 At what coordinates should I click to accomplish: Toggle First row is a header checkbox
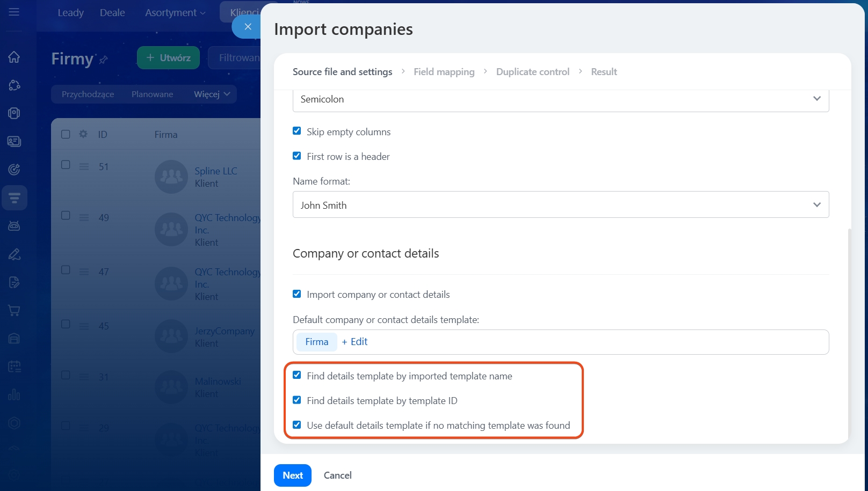coord(297,156)
